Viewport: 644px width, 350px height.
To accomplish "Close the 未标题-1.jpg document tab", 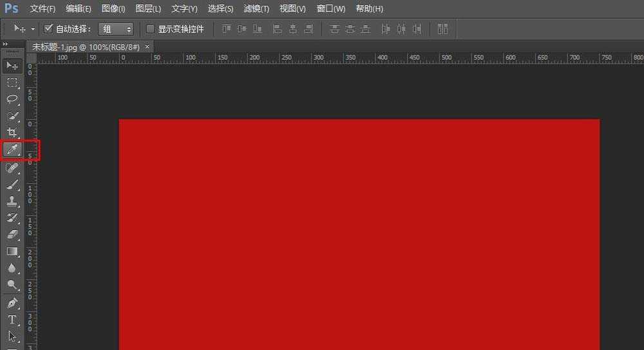I will pos(147,47).
